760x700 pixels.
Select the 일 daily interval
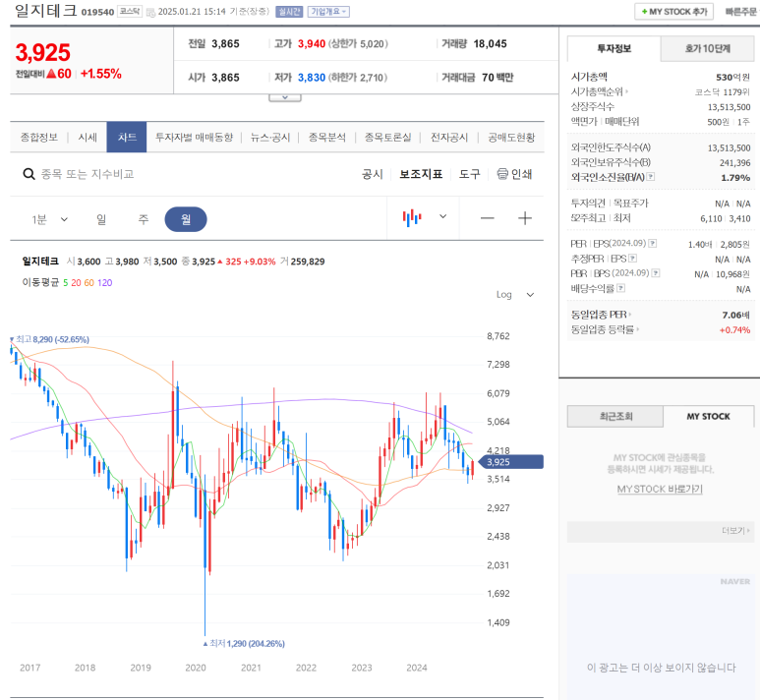click(101, 219)
